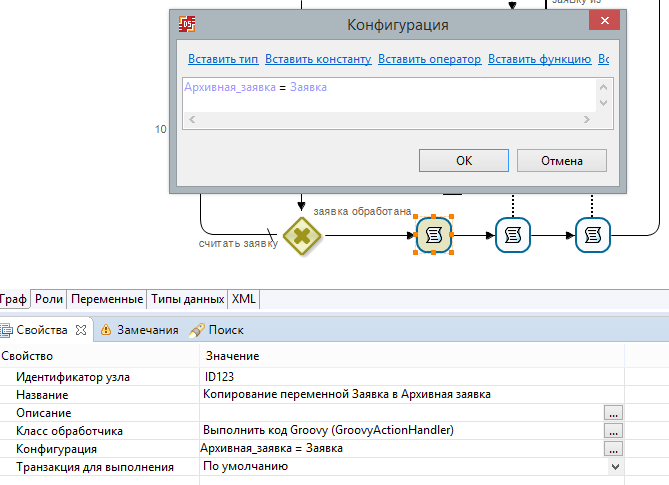This screenshot has height=485, width=669.
Task: Select the exclusive gateway diamond node
Action: tap(301, 236)
